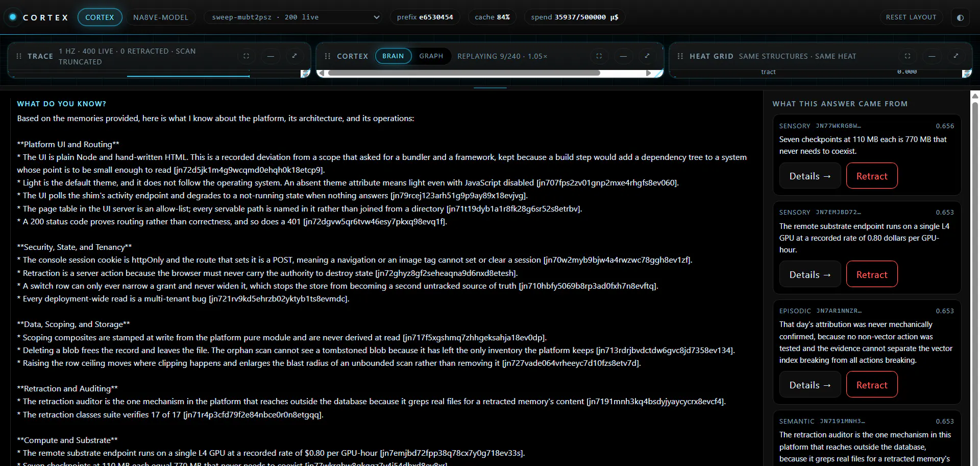Click the Cortex scrollbar right arrow
Viewport: 980px width, 466px height.
pos(648,73)
